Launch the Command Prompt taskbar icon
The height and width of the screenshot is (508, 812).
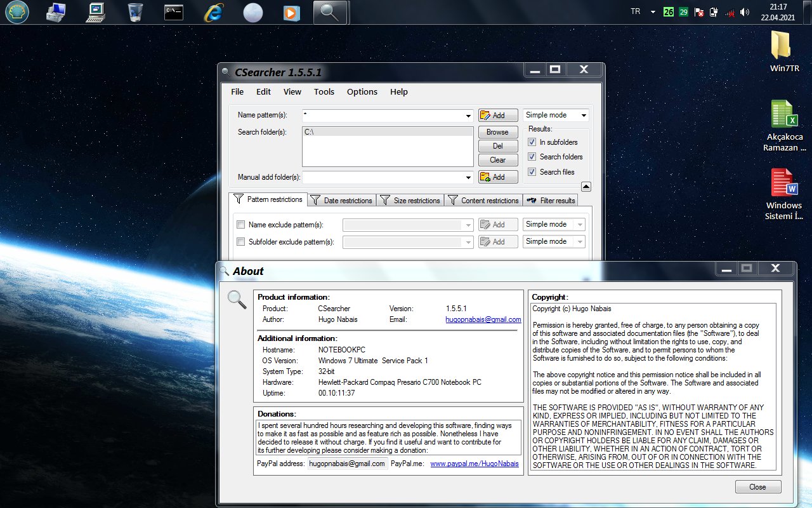point(174,12)
